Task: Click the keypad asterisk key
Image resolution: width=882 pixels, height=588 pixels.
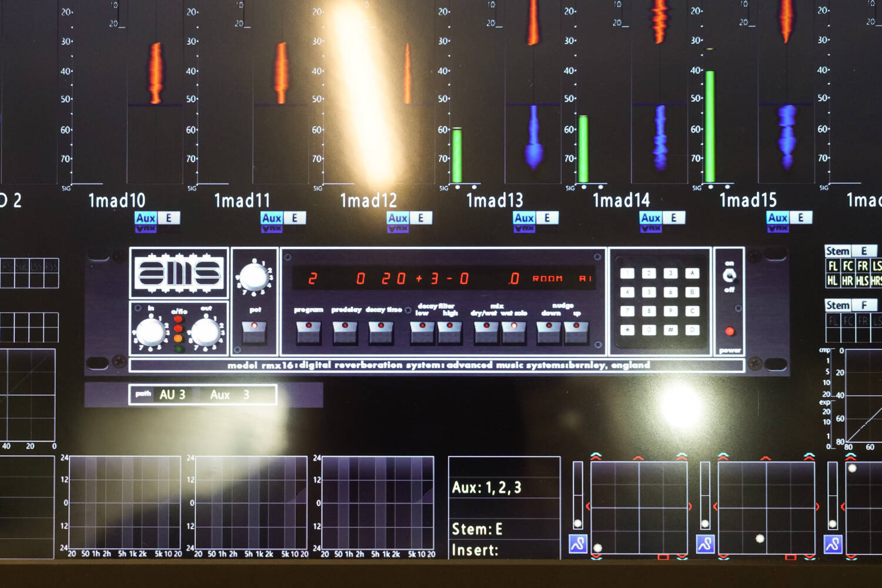Action: (627, 330)
